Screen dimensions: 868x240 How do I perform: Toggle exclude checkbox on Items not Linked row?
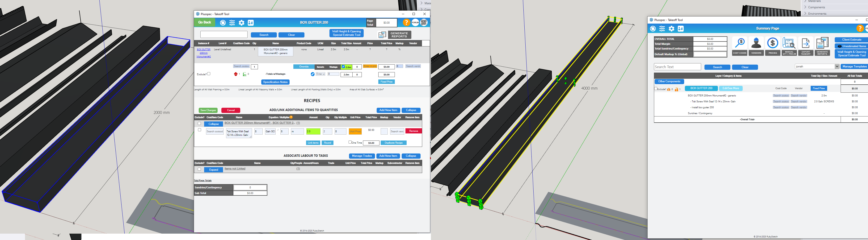pyautogui.click(x=199, y=169)
